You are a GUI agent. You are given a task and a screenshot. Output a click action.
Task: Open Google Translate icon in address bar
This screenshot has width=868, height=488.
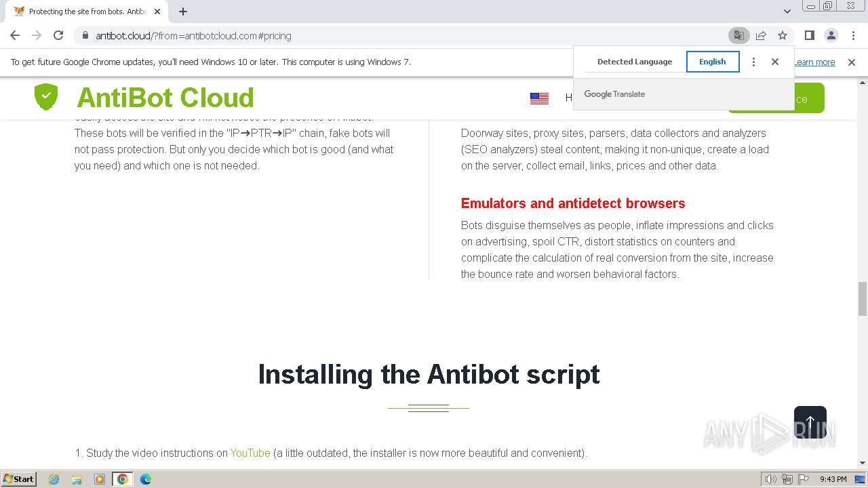pyautogui.click(x=739, y=35)
